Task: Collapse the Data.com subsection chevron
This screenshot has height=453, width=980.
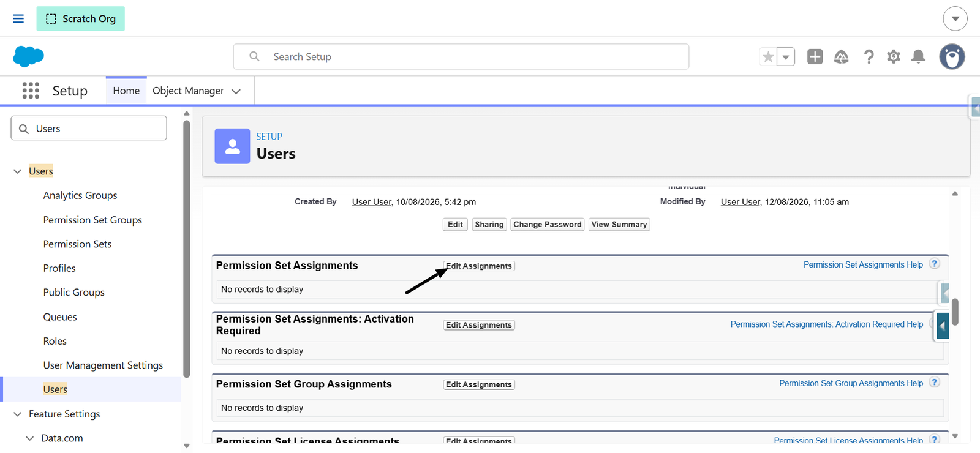Action: (x=29, y=438)
